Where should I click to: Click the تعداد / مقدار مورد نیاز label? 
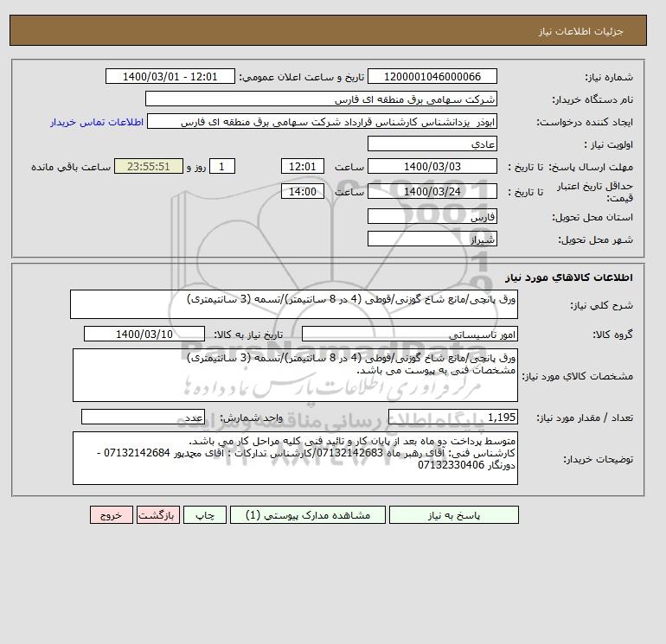point(585,418)
